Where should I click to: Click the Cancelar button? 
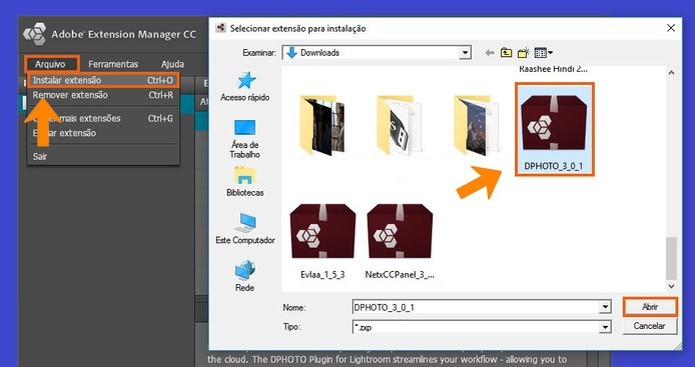click(x=650, y=326)
